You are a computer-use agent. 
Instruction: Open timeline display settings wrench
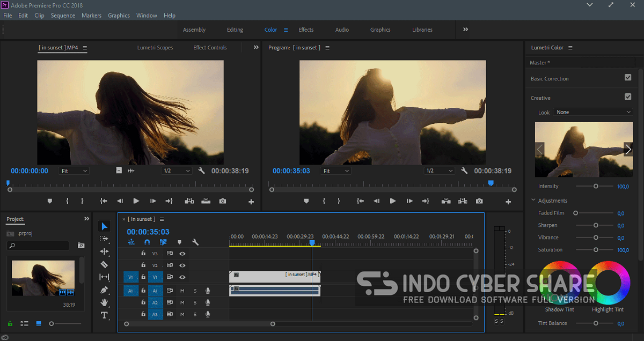pos(195,242)
